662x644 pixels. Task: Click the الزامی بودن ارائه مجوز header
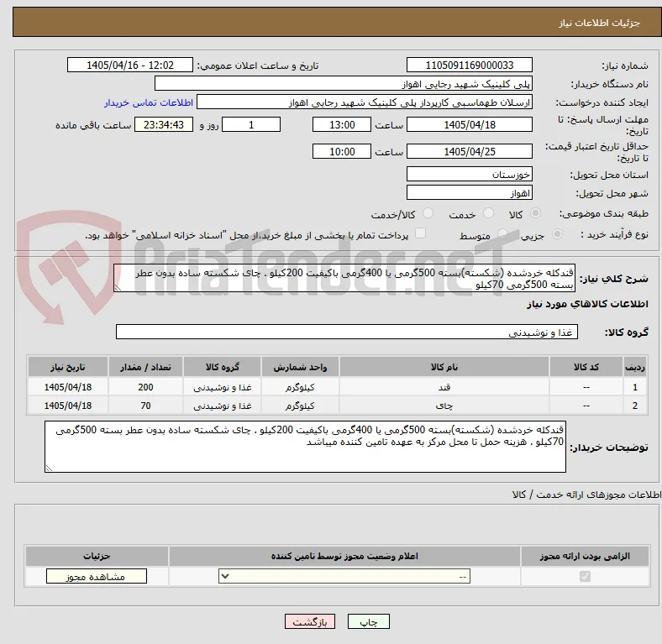(x=585, y=556)
